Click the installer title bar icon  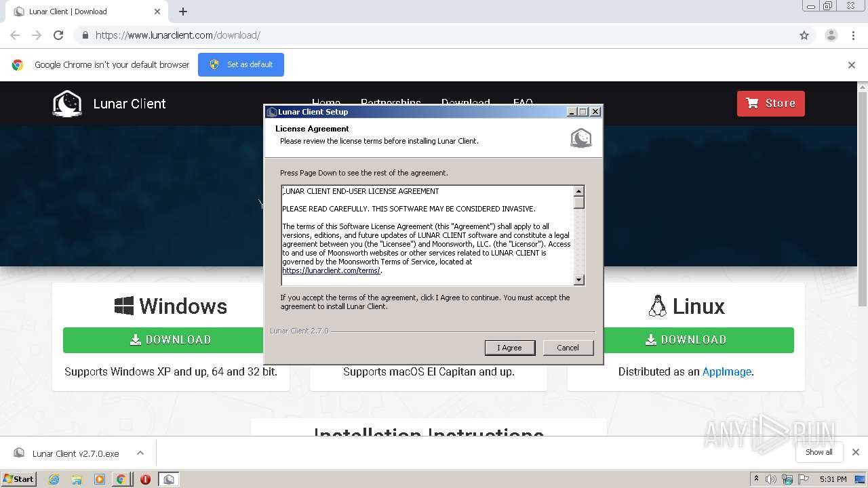(x=271, y=112)
